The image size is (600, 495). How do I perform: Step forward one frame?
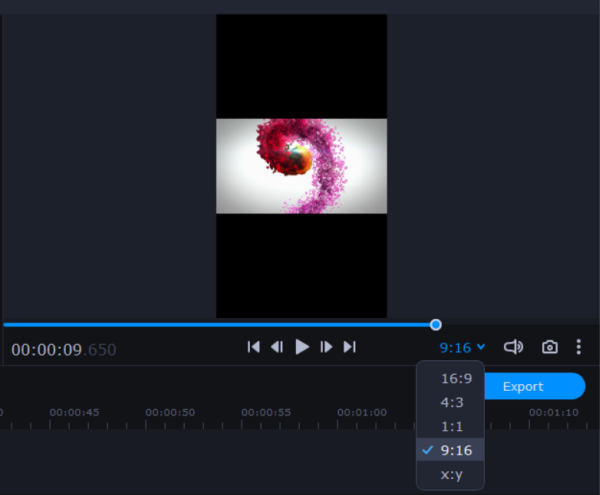click(326, 347)
